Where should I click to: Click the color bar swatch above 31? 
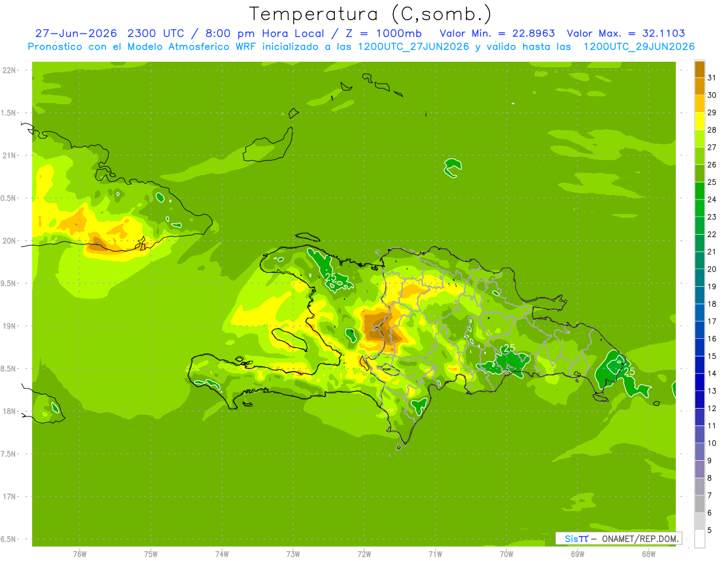pyautogui.click(x=699, y=69)
